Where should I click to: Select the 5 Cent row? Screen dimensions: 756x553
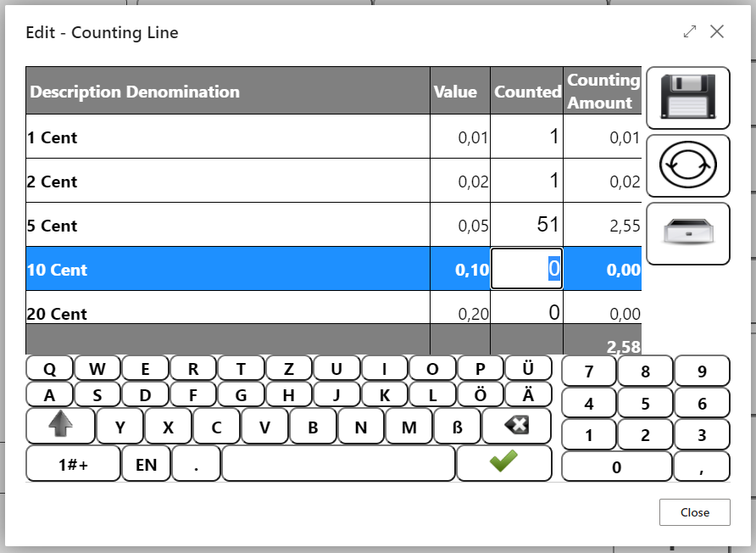click(227, 226)
